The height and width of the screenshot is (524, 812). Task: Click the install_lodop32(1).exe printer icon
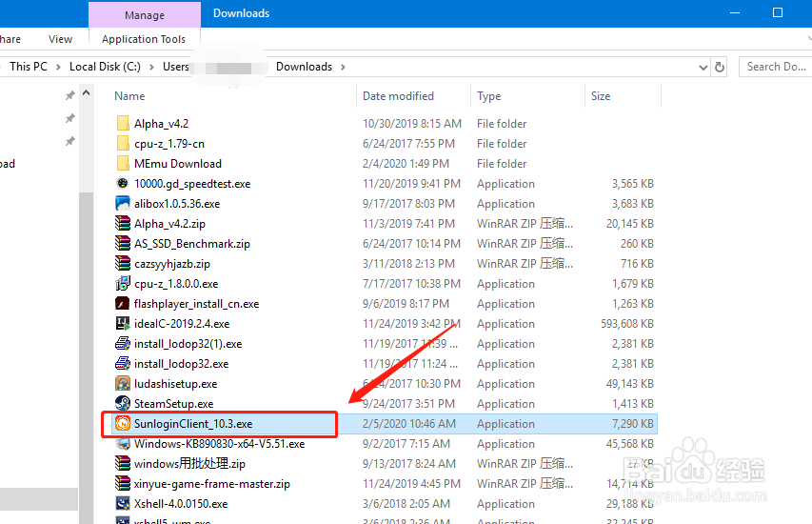(x=123, y=344)
